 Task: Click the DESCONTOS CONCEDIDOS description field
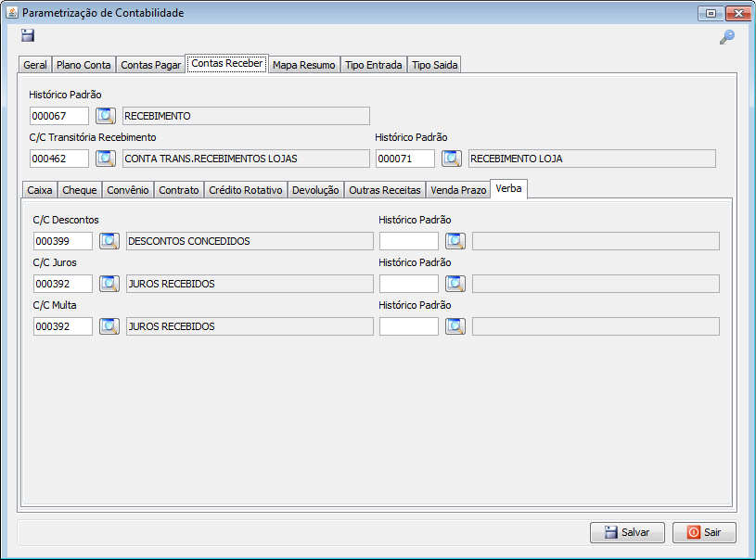(250, 241)
